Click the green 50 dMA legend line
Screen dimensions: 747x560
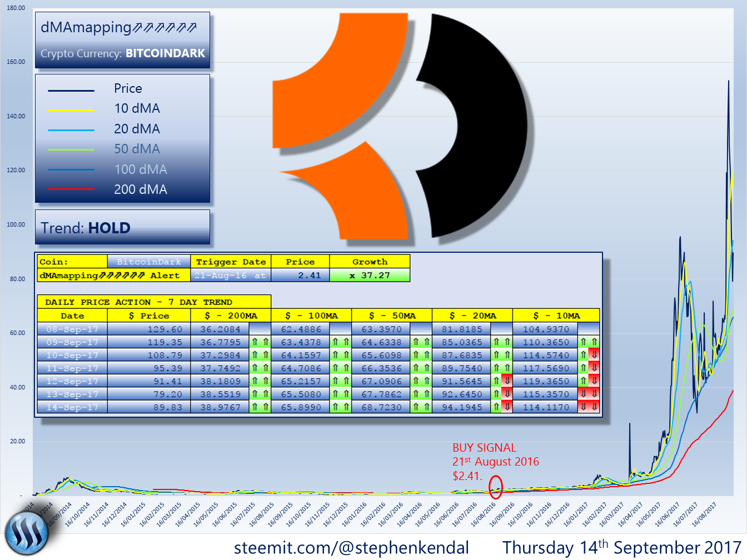pyautogui.click(x=71, y=149)
